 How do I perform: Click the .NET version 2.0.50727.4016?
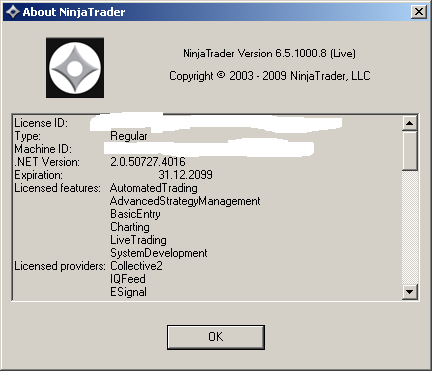point(148,162)
